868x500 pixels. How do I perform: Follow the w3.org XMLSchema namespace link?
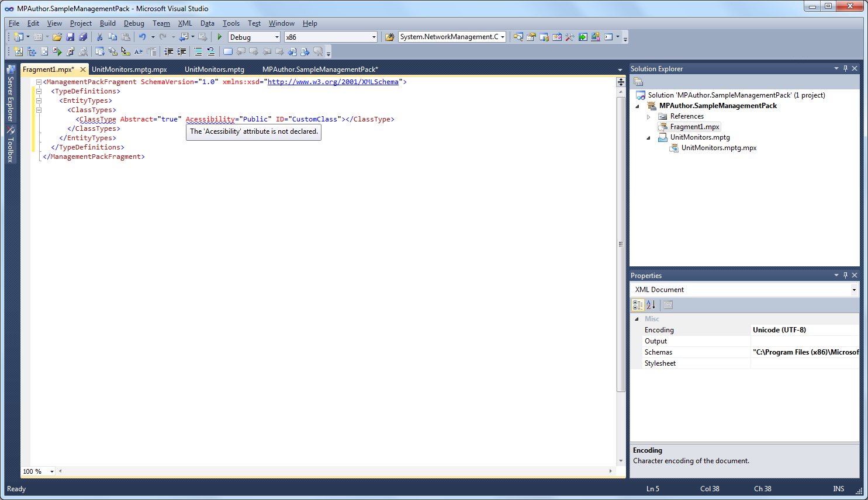pyautogui.click(x=333, y=82)
